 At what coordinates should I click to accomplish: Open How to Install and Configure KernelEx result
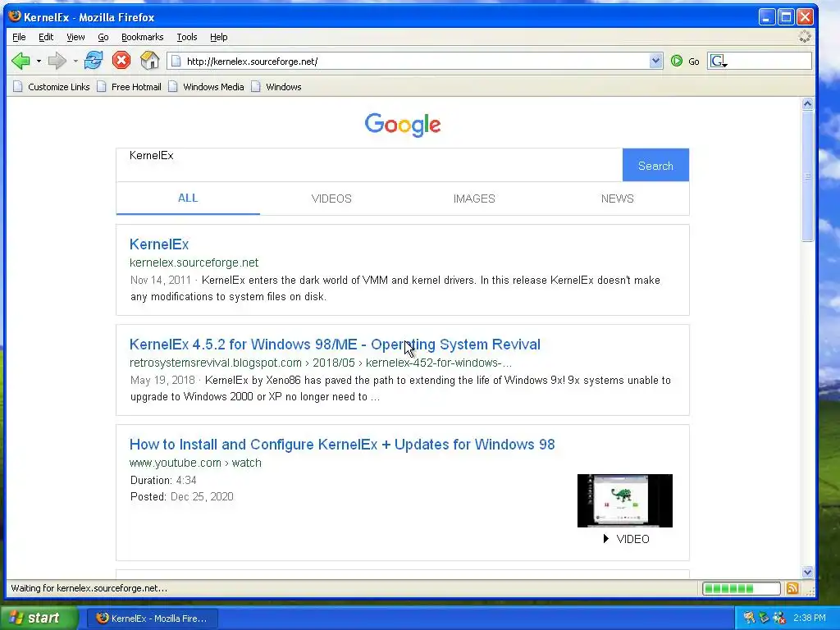[x=342, y=445]
